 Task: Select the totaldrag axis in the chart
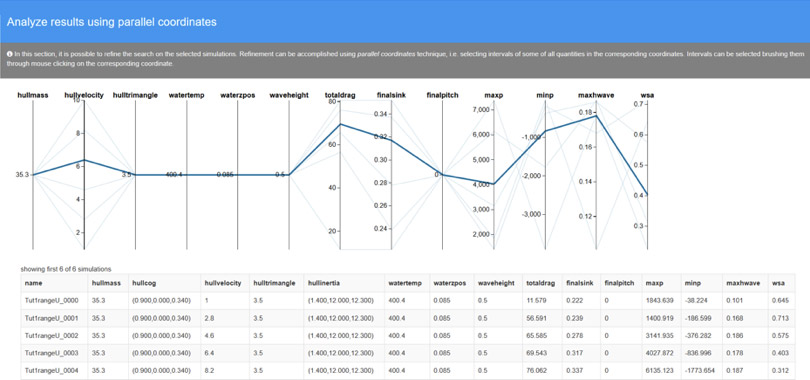tap(340, 175)
